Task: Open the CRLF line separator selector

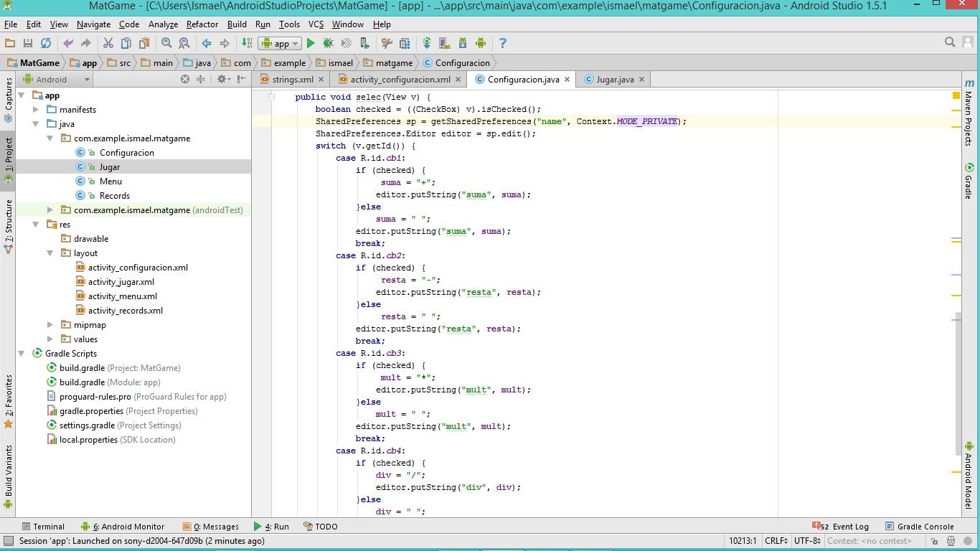Action: click(777, 541)
